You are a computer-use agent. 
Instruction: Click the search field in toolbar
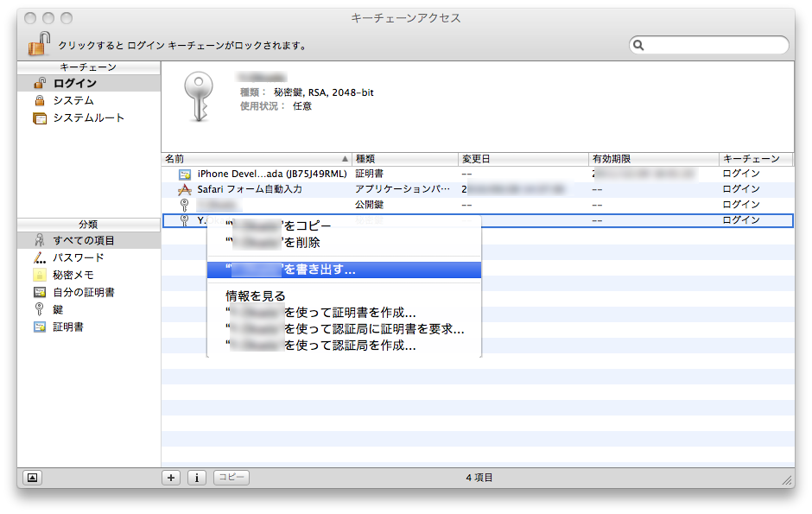pyautogui.click(x=709, y=45)
